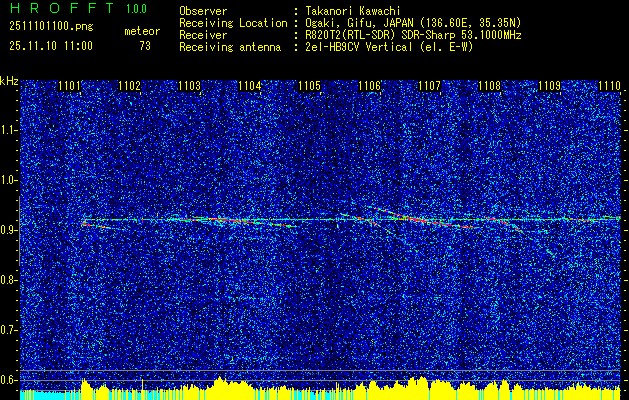Click the meteor label
This screenshot has width=629, height=400.
pos(142,31)
